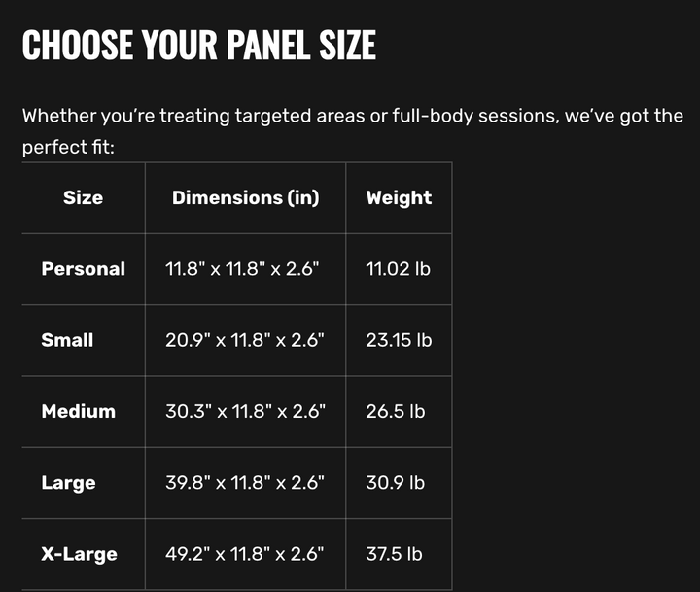Click the X-Large dimensions 49.2" x 11.8" x 2.6"
The image size is (700, 592).
coord(245,554)
